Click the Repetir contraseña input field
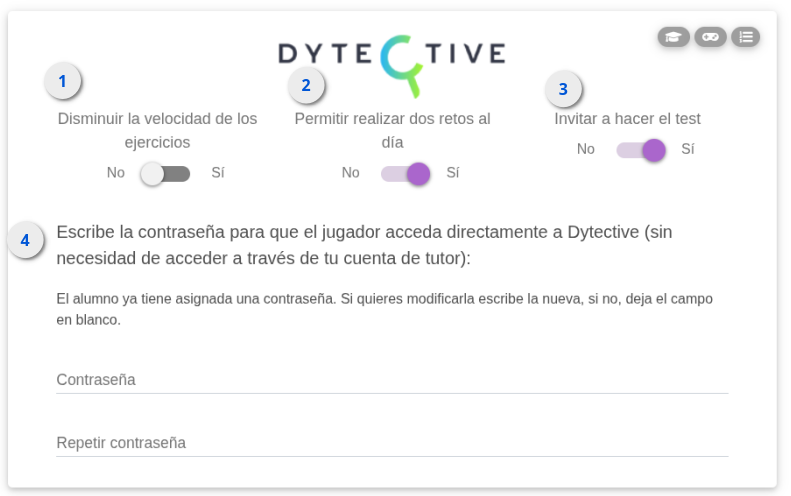 392,443
